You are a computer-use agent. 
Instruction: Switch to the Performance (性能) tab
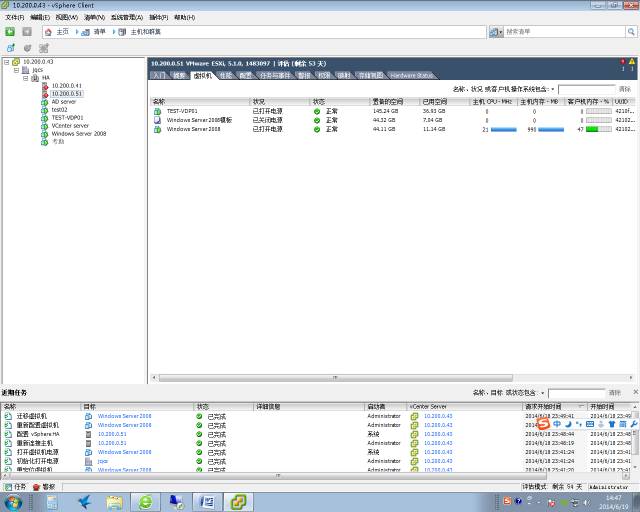[x=226, y=76]
